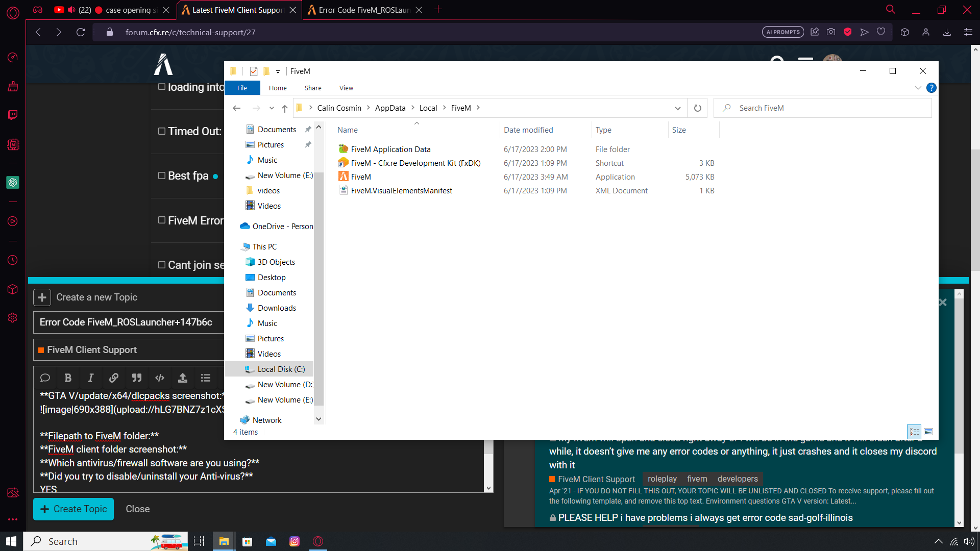
Task: Tick the checkbox next to Timed Out topic
Action: click(x=162, y=131)
